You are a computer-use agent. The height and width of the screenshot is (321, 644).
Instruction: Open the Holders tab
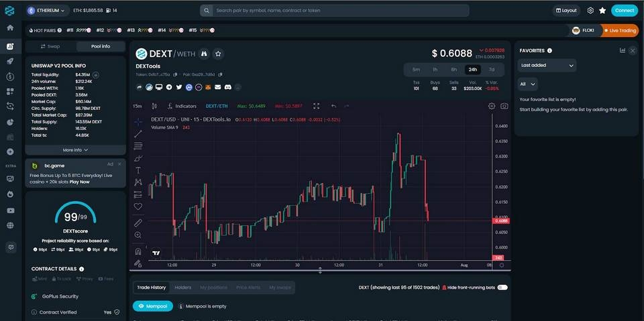182,287
